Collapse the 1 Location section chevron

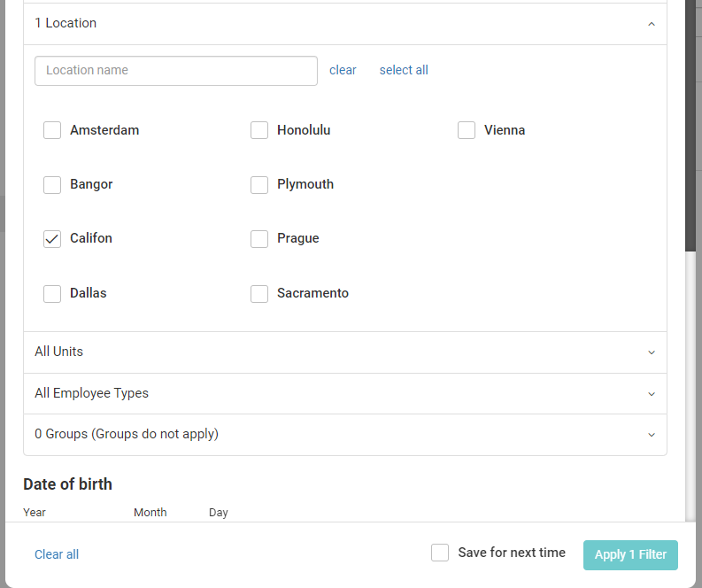[x=652, y=24]
